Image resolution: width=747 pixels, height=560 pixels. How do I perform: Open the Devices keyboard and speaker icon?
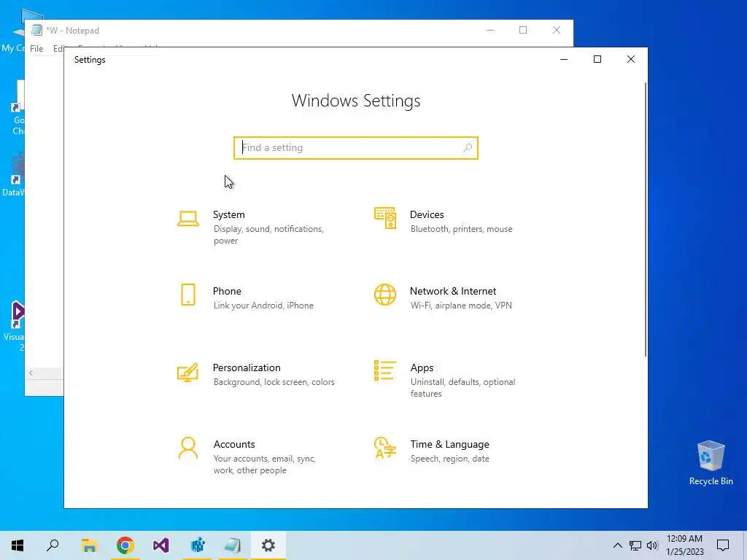coord(385,218)
